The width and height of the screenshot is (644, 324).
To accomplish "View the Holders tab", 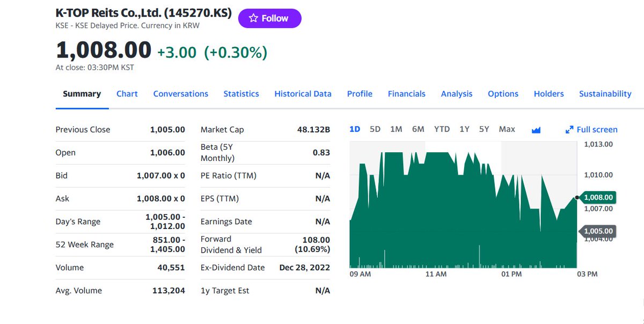I will [x=548, y=94].
